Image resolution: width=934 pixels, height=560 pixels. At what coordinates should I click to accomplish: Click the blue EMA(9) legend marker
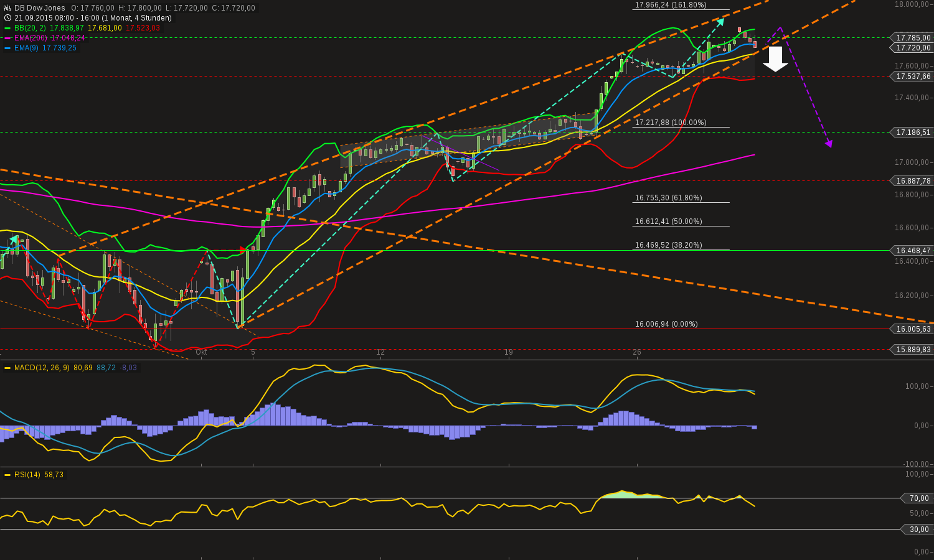7,48
